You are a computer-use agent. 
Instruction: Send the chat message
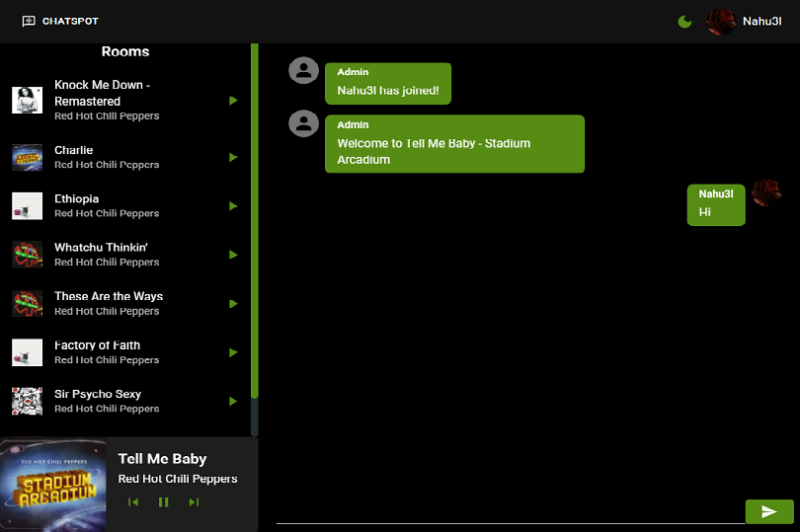click(769, 511)
